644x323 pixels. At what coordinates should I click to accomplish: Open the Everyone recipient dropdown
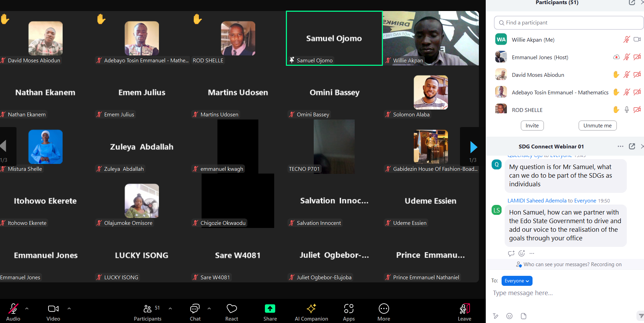click(x=517, y=281)
